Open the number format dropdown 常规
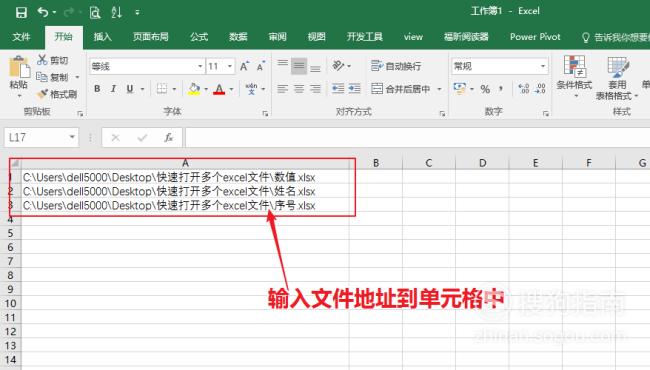The image size is (650, 370). click(543, 66)
